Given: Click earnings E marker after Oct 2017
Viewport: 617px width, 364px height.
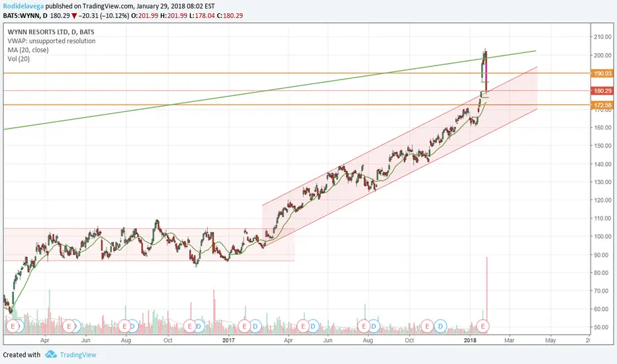Looking at the screenshot, I should (x=427, y=326).
